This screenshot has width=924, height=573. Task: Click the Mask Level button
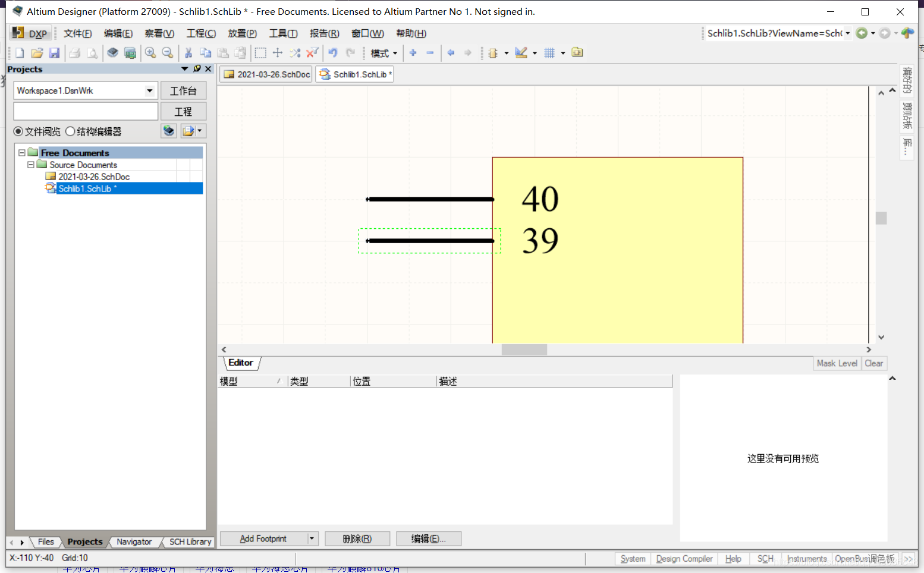click(837, 363)
